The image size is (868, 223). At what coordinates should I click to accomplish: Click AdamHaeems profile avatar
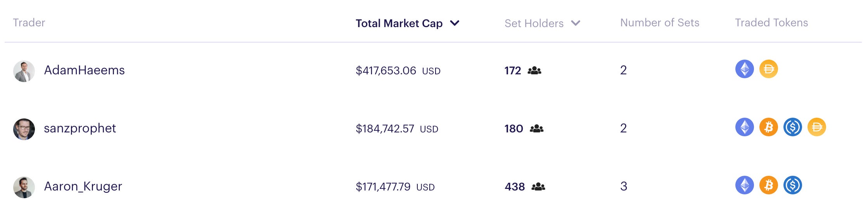pyautogui.click(x=24, y=71)
